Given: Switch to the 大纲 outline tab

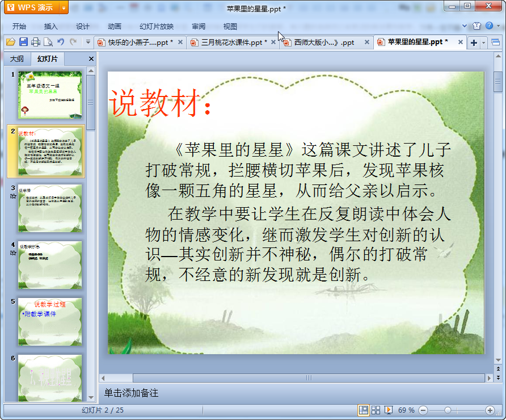Looking at the screenshot, I should pyautogui.click(x=17, y=59).
